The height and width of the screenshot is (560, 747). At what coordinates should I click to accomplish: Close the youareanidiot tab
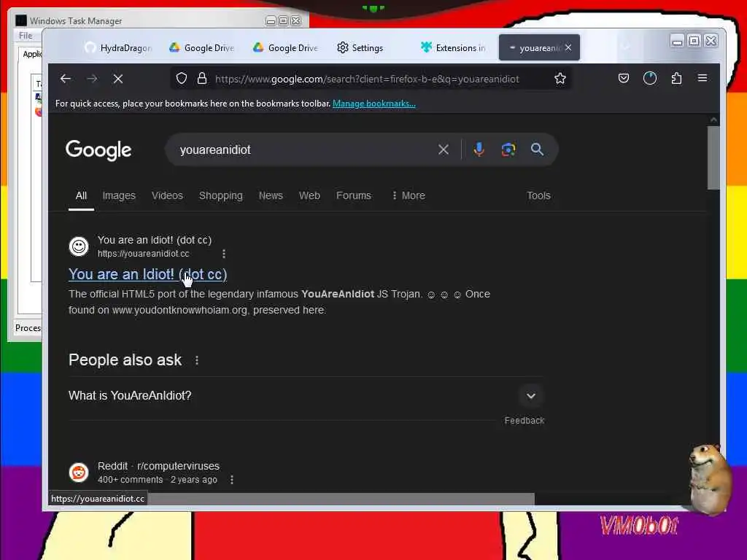[x=568, y=47]
